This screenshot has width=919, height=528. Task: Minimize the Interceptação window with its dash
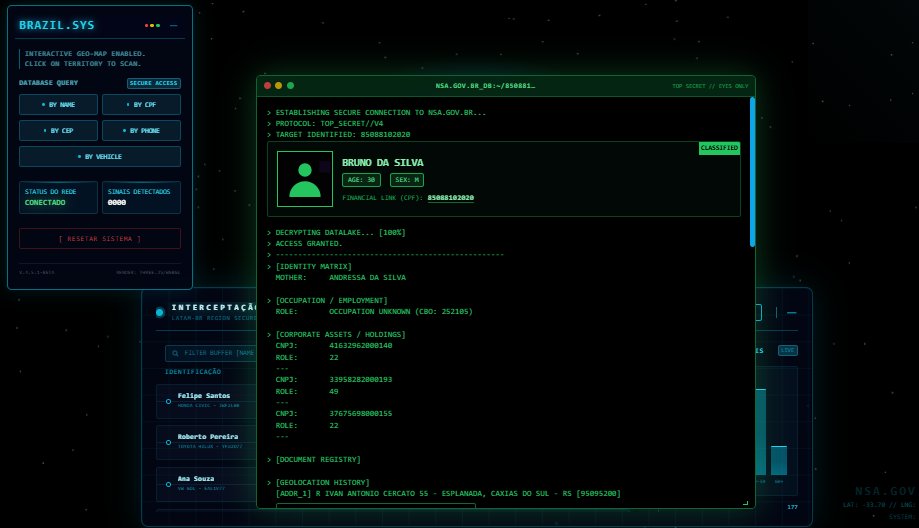(792, 313)
